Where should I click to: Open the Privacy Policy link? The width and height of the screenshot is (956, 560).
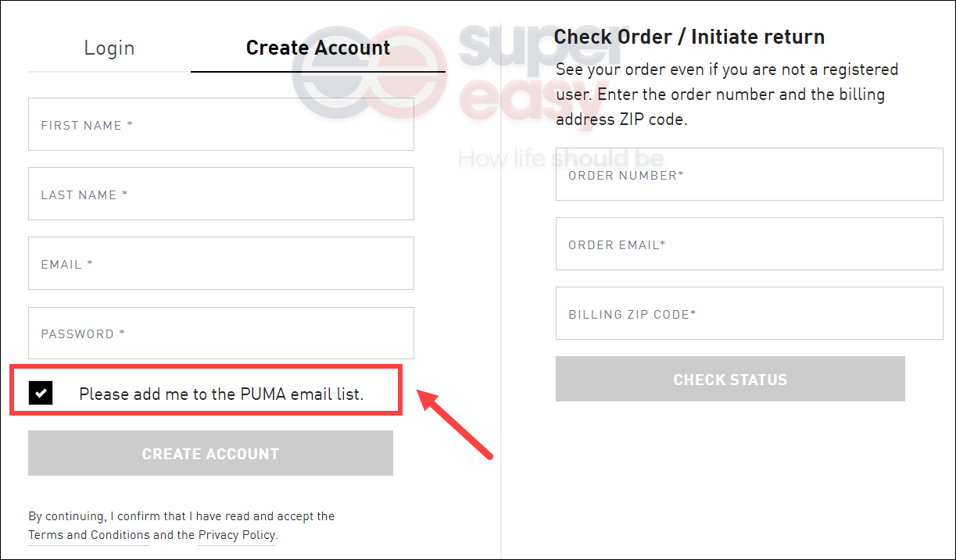(237, 535)
